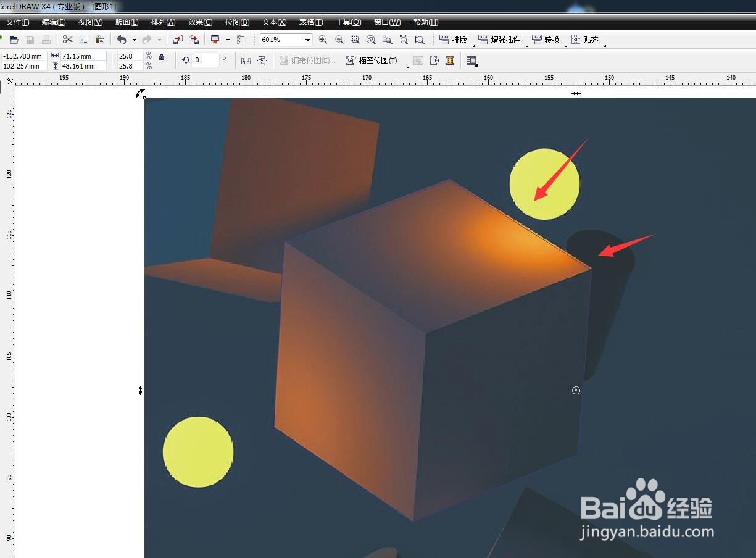
Task: Click the Export icon
Action: (x=193, y=40)
